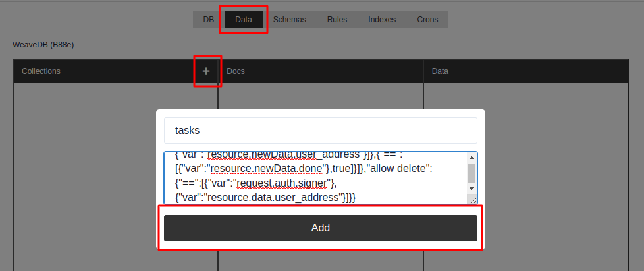
Task: Click the scrollbar thumb in the rules text area
Action: coord(471,173)
